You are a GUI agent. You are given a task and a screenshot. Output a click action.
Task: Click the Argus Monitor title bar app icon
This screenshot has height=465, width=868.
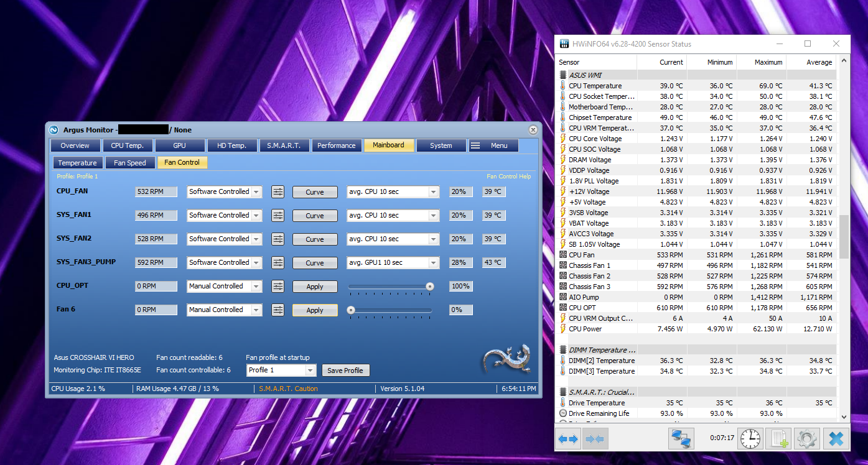(54, 130)
